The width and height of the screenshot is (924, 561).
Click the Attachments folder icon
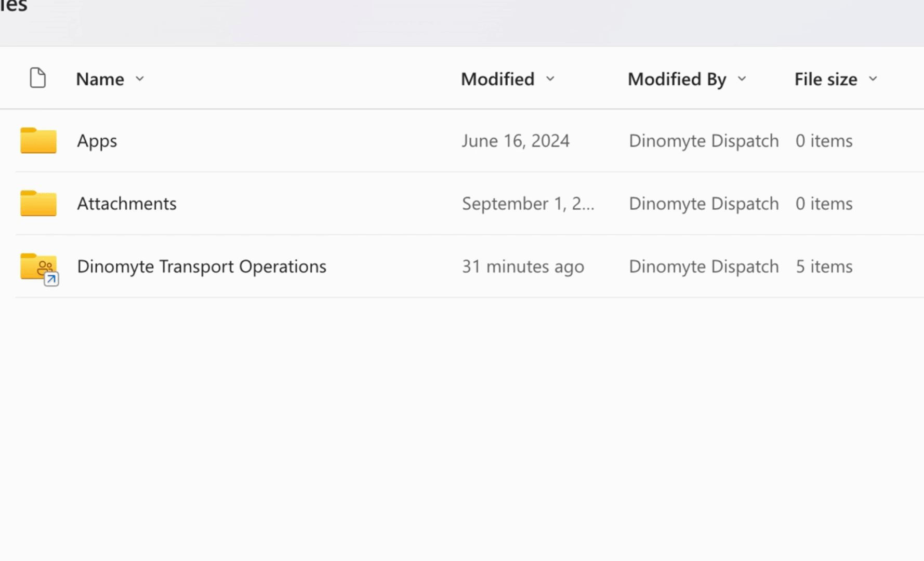(x=38, y=203)
